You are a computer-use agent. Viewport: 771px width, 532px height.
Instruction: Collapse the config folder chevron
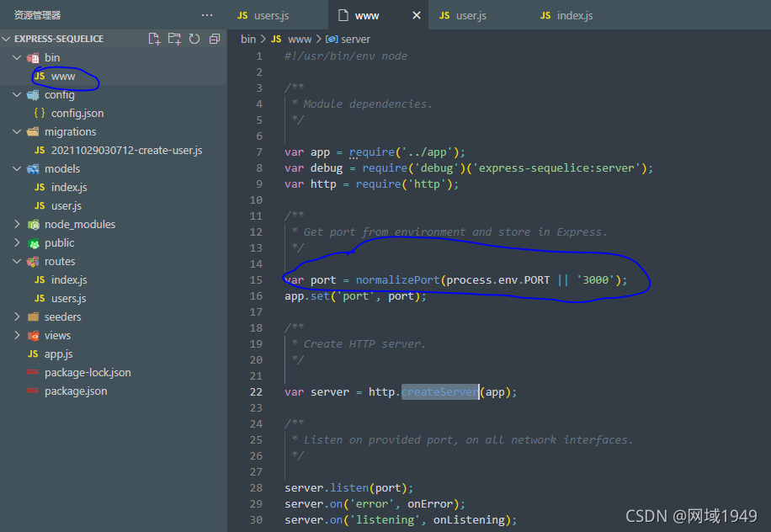click(x=17, y=94)
